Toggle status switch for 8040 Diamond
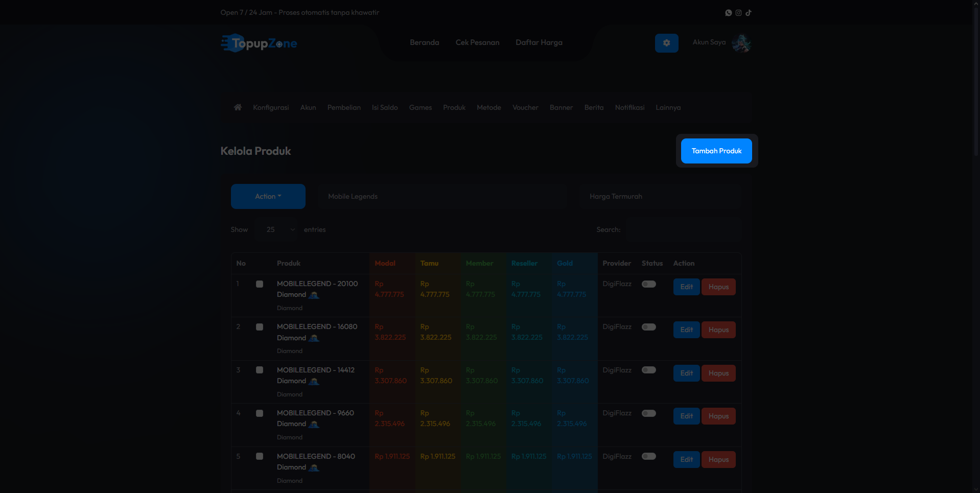 tap(649, 456)
